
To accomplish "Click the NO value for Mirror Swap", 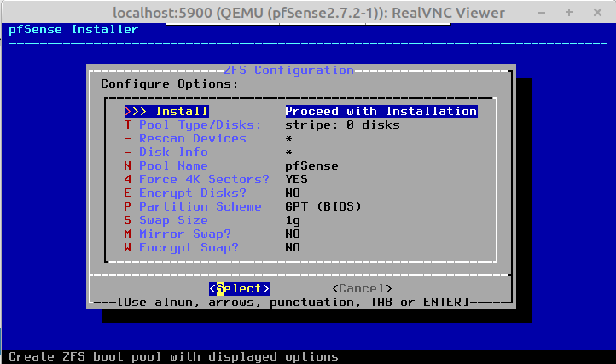I will pyautogui.click(x=293, y=234).
